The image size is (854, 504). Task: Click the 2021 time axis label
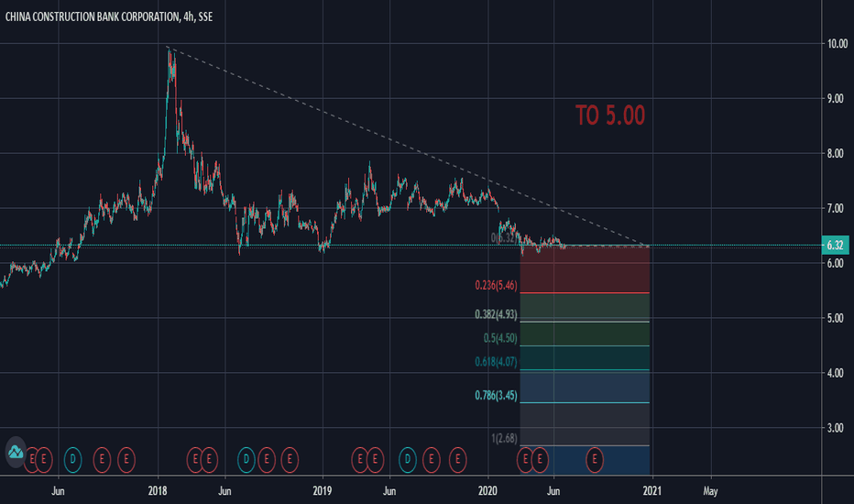(651, 491)
